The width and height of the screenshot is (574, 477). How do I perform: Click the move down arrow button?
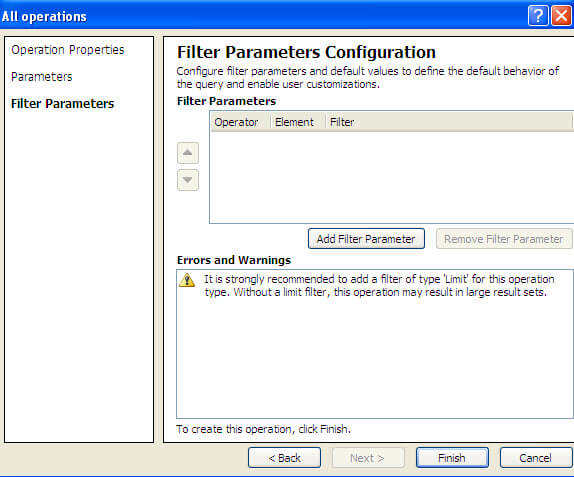click(188, 180)
